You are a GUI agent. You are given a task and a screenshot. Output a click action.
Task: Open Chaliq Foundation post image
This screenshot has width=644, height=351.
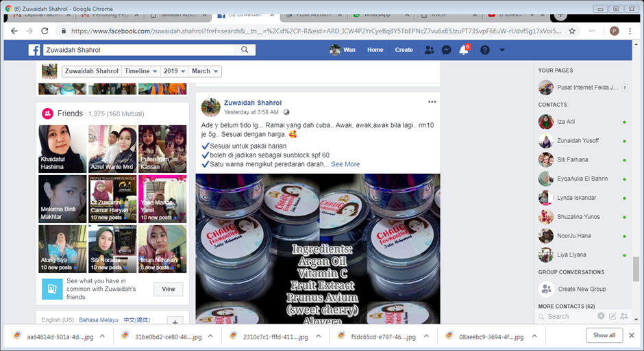318,249
